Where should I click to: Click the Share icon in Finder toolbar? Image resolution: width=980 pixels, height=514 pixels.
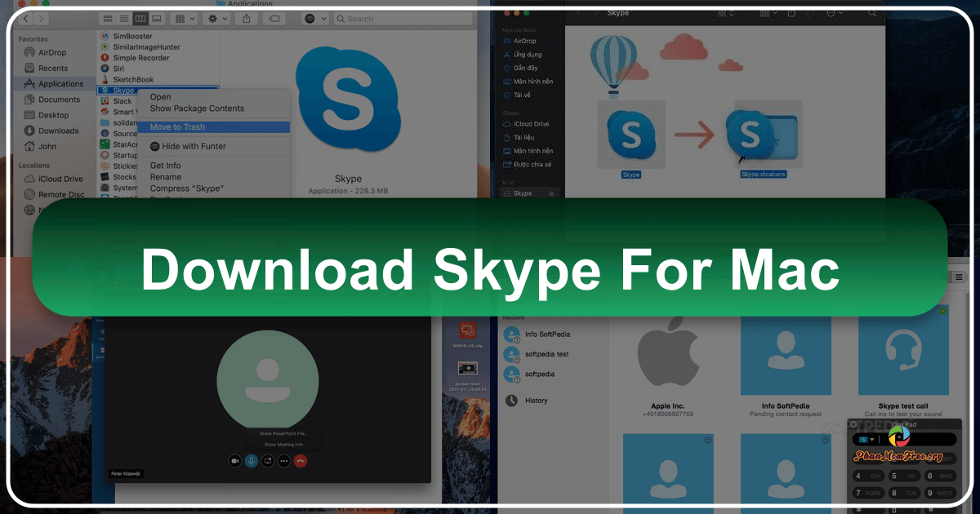point(247,18)
